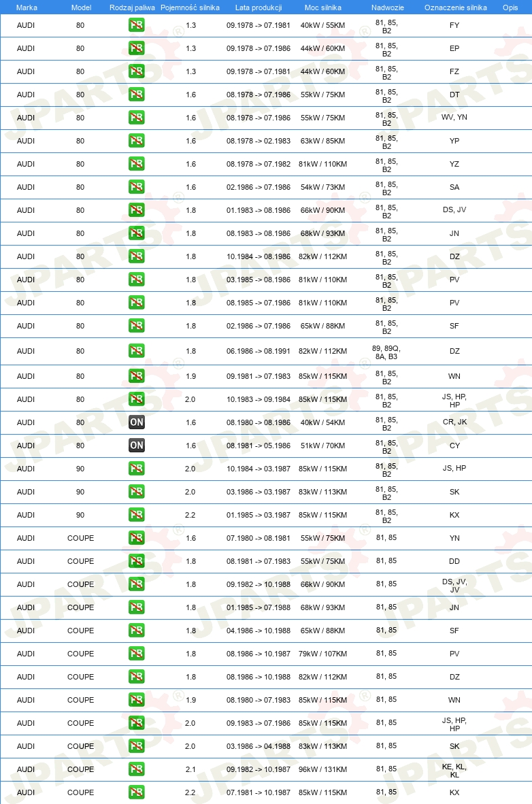Image resolution: width=532 pixels, height=804 pixels.
Task: Click petrol icon in Audi 90 KX row
Action: [x=137, y=514]
